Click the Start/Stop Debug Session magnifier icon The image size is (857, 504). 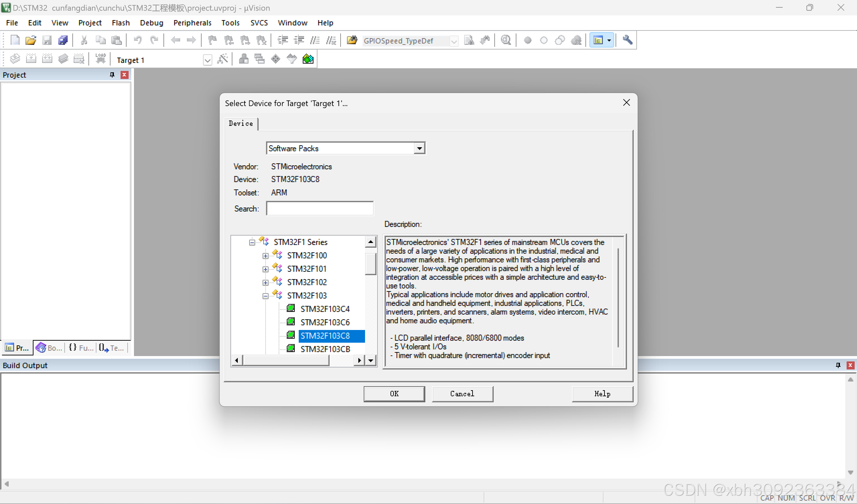click(506, 40)
